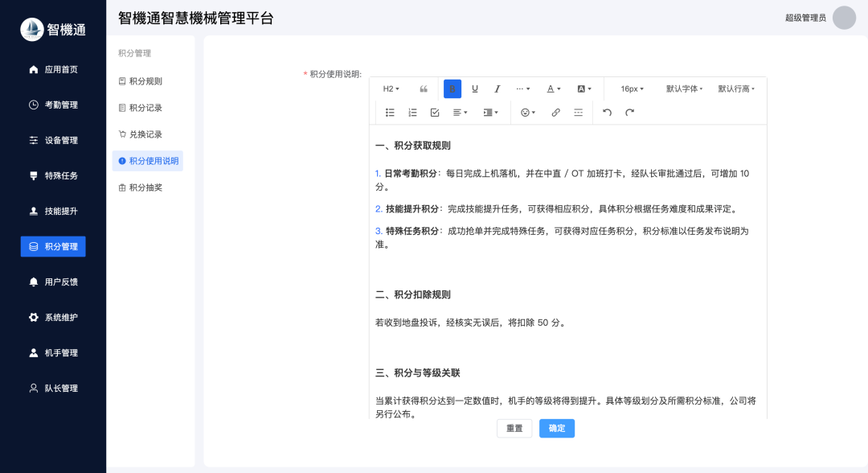This screenshot has width=868, height=473.
Task: Click in the 技能提升积分 list item
Action: 558,209
